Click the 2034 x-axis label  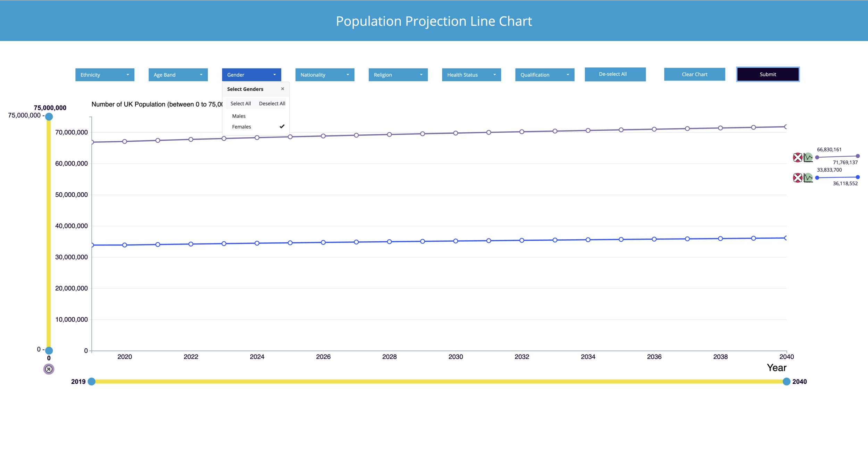click(x=588, y=357)
